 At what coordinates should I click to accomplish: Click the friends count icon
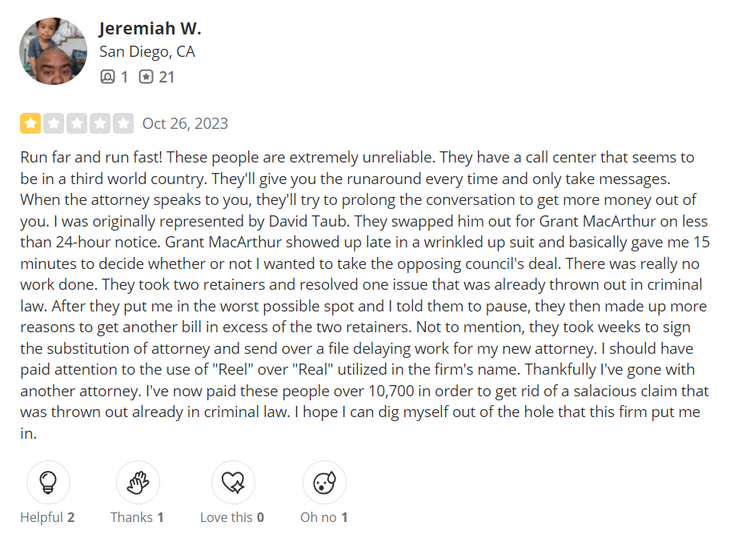pyautogui.click(x=107, y=77)
